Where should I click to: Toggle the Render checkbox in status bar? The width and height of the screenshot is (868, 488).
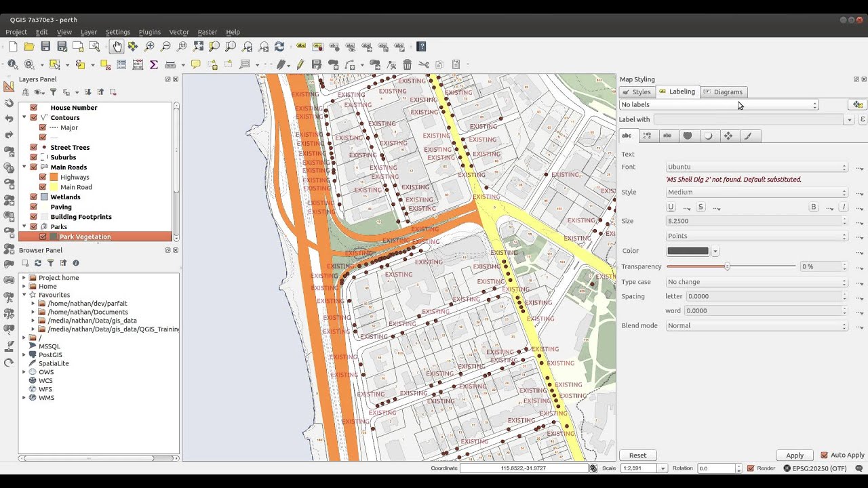751,468
